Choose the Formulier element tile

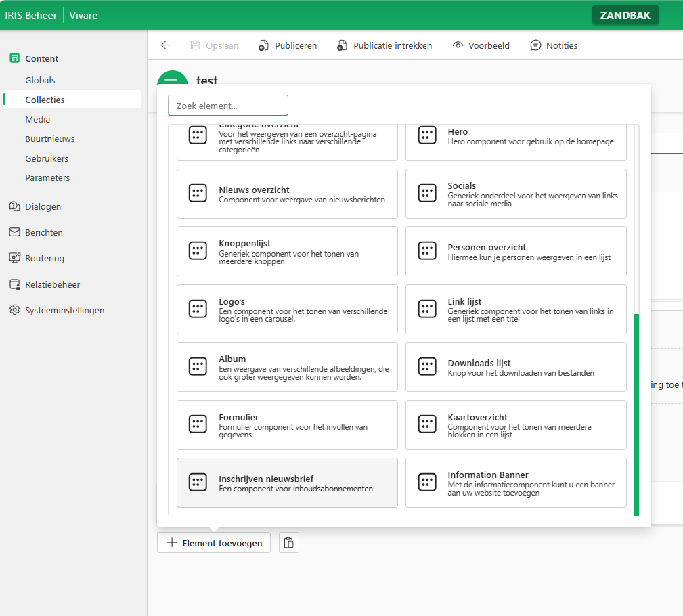pos(287,425)
